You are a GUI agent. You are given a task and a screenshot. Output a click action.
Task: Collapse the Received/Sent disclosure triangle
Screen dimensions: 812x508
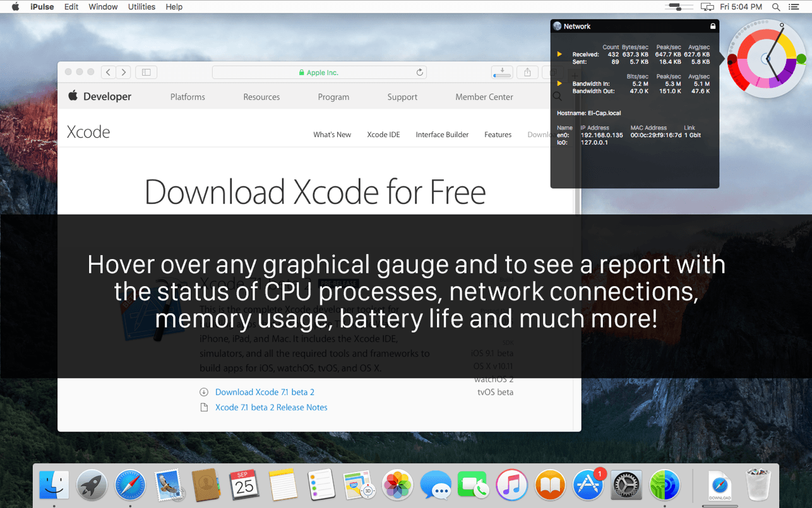tap(559, 54)
